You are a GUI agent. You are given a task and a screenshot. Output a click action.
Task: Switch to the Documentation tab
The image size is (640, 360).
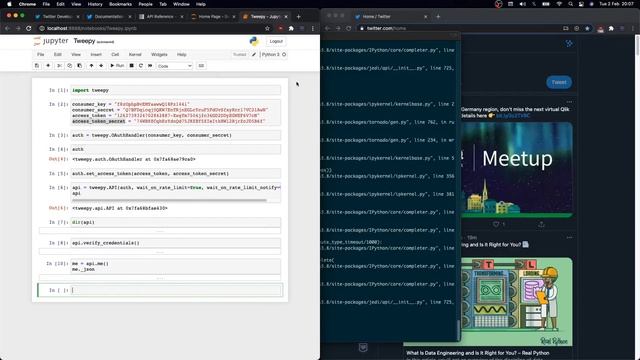[x=109, y=17]
